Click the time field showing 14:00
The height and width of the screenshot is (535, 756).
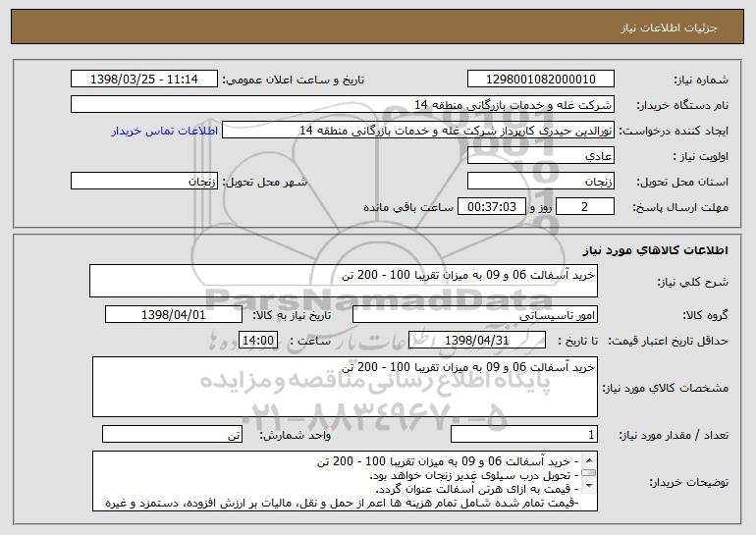(258, 341)
